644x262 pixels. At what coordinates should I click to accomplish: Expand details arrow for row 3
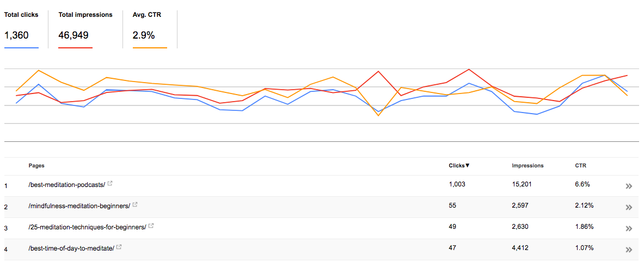[x=629, y=228]
